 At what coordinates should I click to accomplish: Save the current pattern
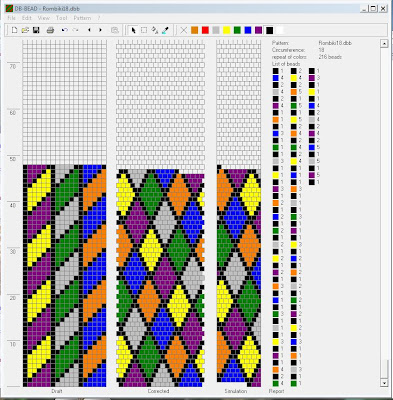click(36, 30)
